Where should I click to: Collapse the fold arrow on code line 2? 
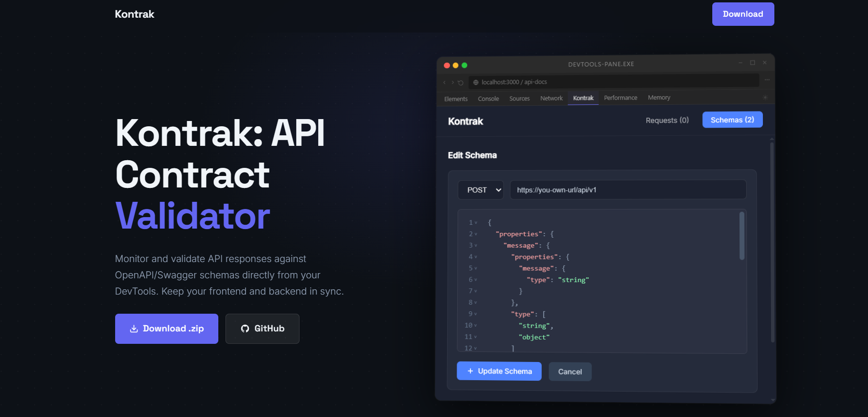click(x=476, y=234)
